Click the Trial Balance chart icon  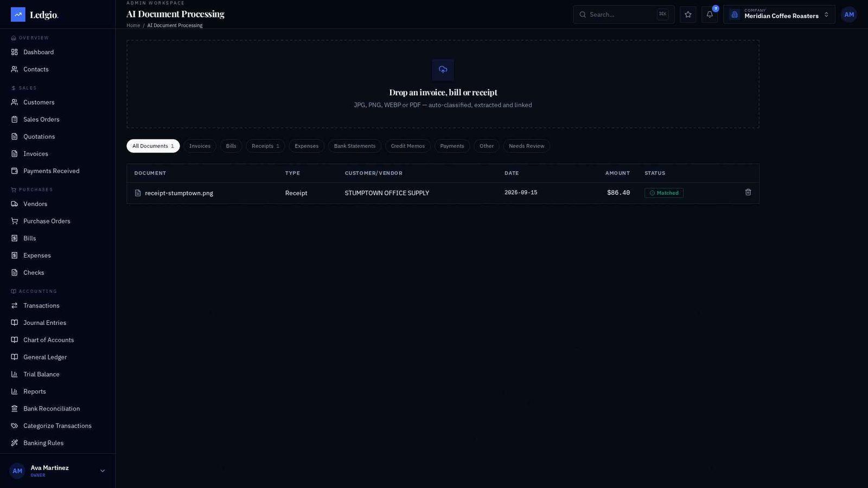(15, 374)
